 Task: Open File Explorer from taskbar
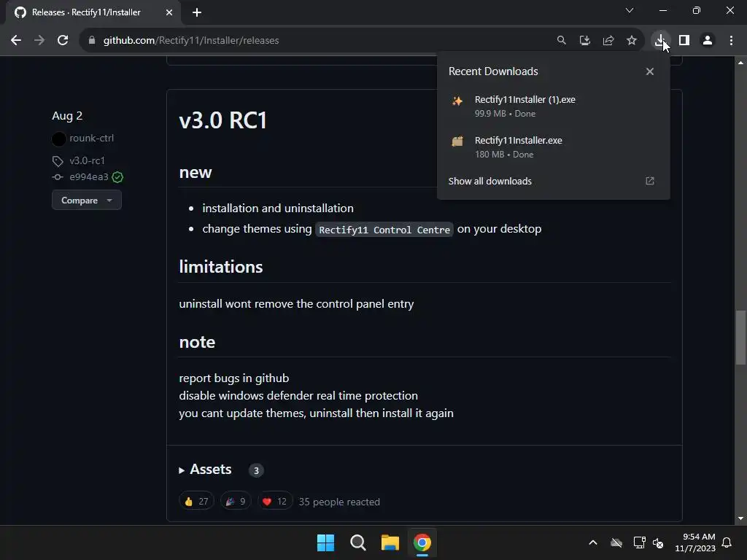[390, 542]
